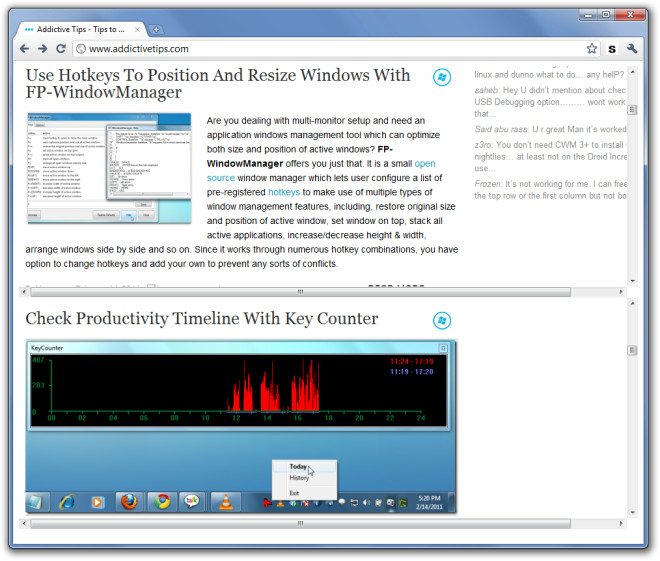Click upper frame scroll-right arrow
The width and height of the screenshot is (660, 561).
[621, 292]
